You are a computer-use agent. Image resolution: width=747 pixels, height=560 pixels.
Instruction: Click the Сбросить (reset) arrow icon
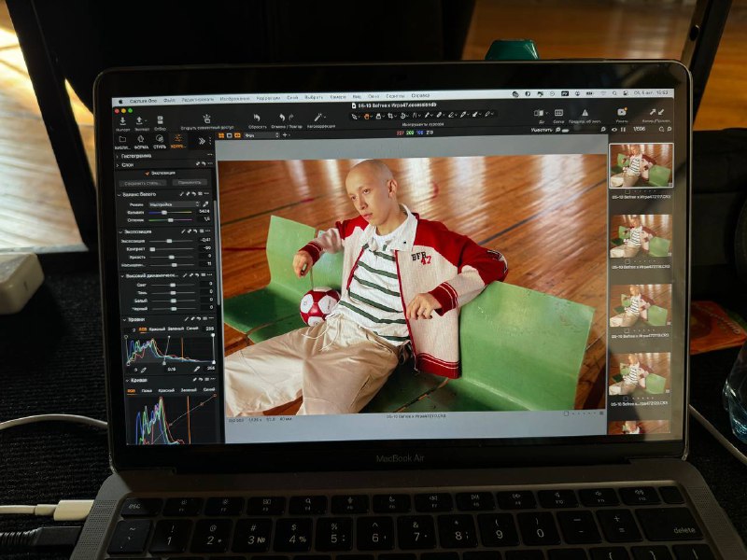click(257, 118)
